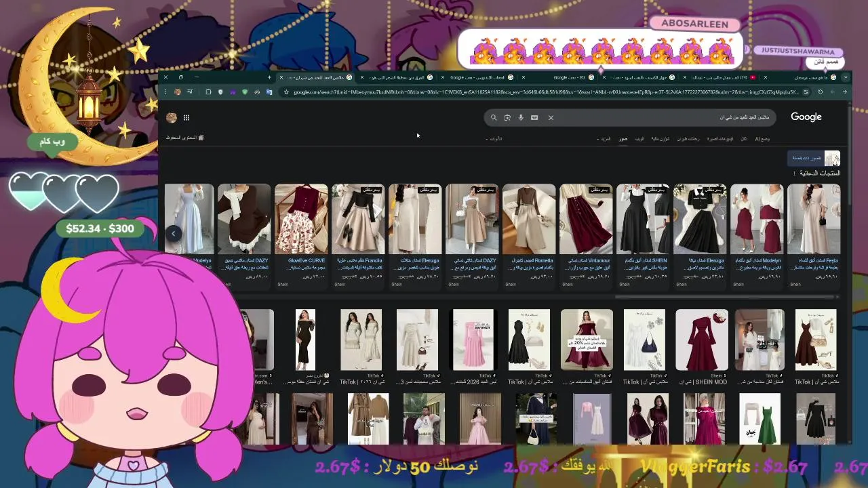Reload the page with the refresh icon
This screenshot has width=868, height=488.
[x=820, y=91]
